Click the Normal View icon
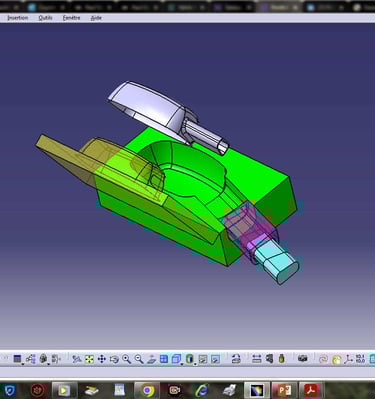The image size is (375, 399). [151, 359]
